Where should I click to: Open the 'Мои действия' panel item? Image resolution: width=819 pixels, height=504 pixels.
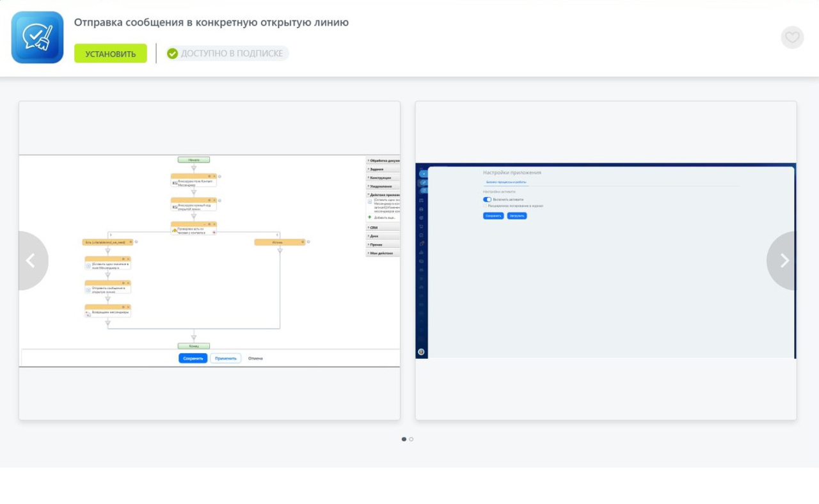click(x=383, y=253)
